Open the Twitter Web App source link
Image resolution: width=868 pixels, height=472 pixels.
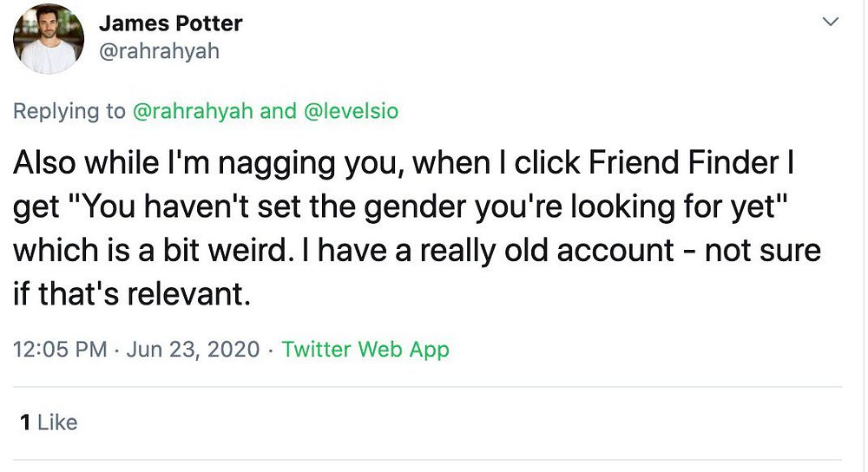[x=365, y=350]
